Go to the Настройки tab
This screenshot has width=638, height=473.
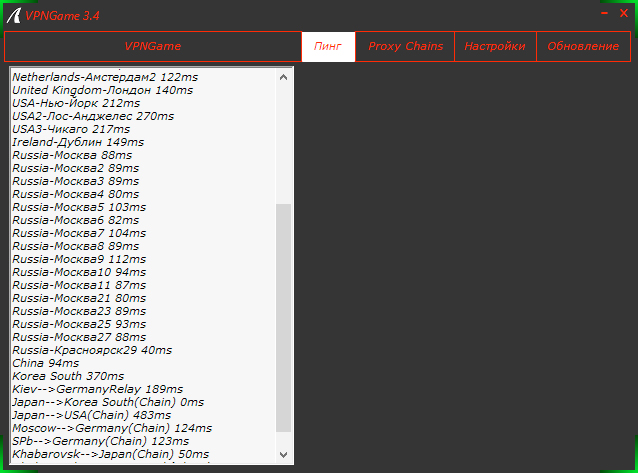coord(495,46)
